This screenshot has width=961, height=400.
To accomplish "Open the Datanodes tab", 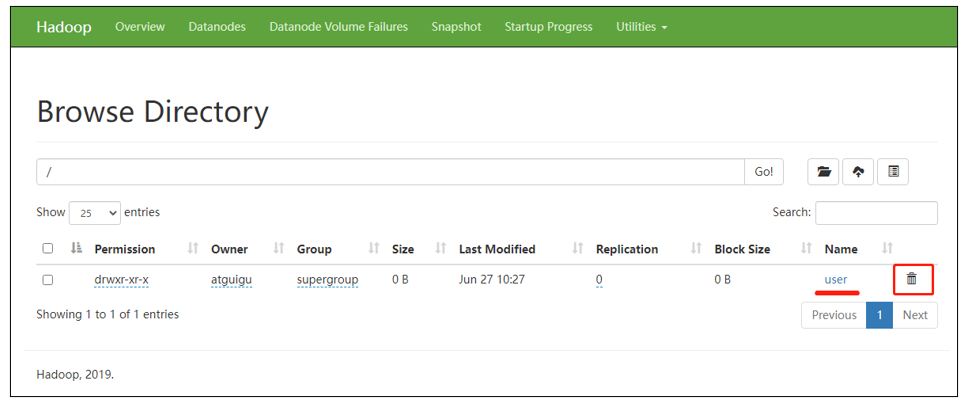I will (217, 27).
